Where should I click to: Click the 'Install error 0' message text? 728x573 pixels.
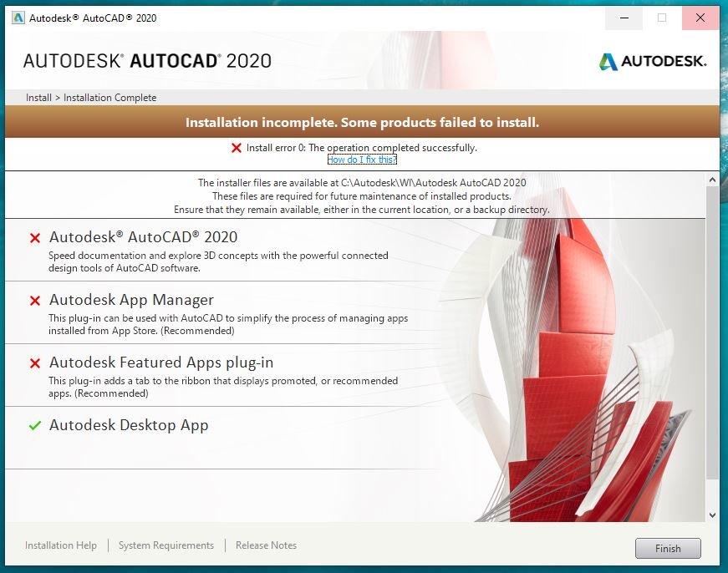tap(362, 148)
